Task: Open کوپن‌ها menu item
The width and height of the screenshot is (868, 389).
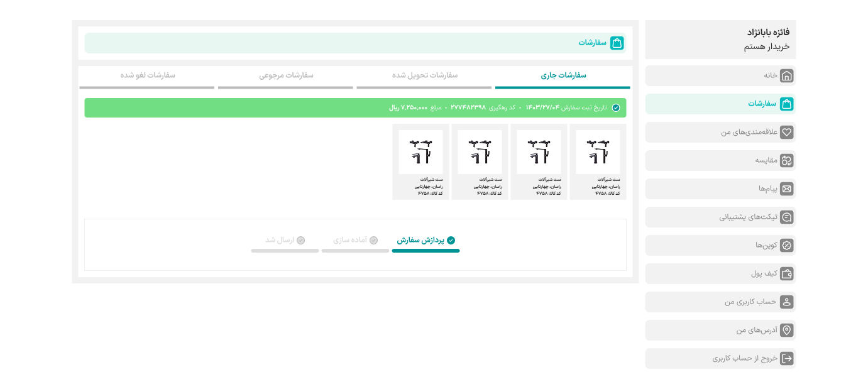Action: click(x=720, y=245)
